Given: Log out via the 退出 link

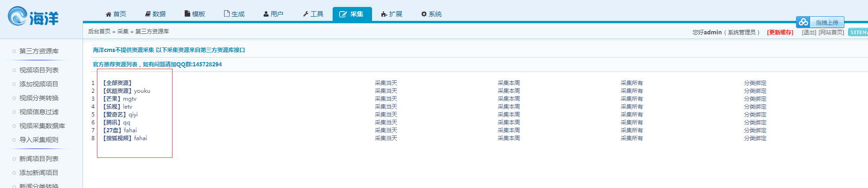Looking at the screenshot, I should [x=809, y=32].
